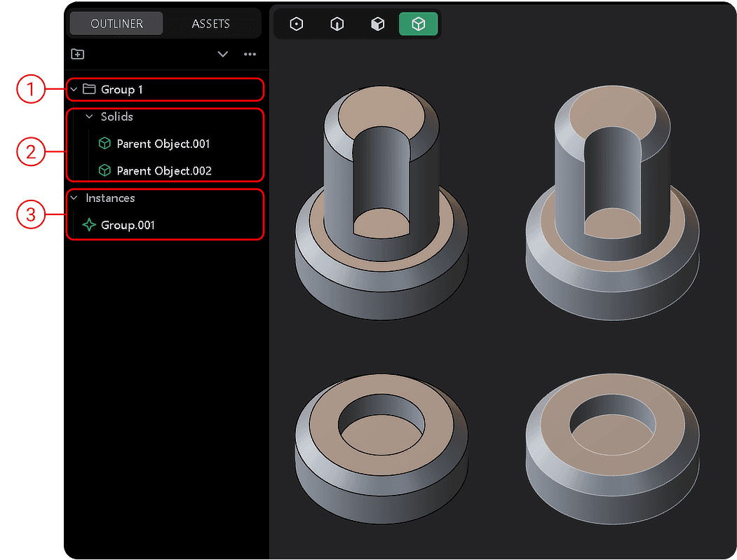This screenshot has width=737, height=560.
Task: Switch to the OUTLINER tab
Action: click(116, 24)
